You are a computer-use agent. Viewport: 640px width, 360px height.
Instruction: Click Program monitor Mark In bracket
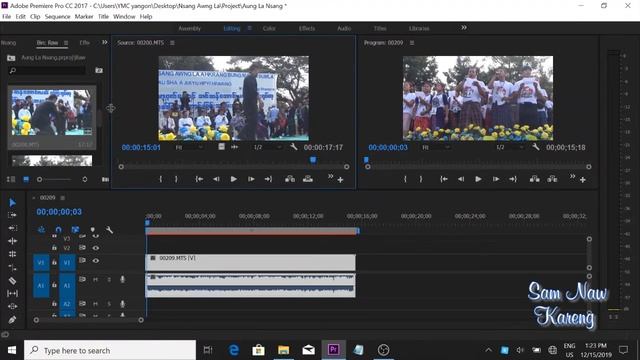point(405,179)
